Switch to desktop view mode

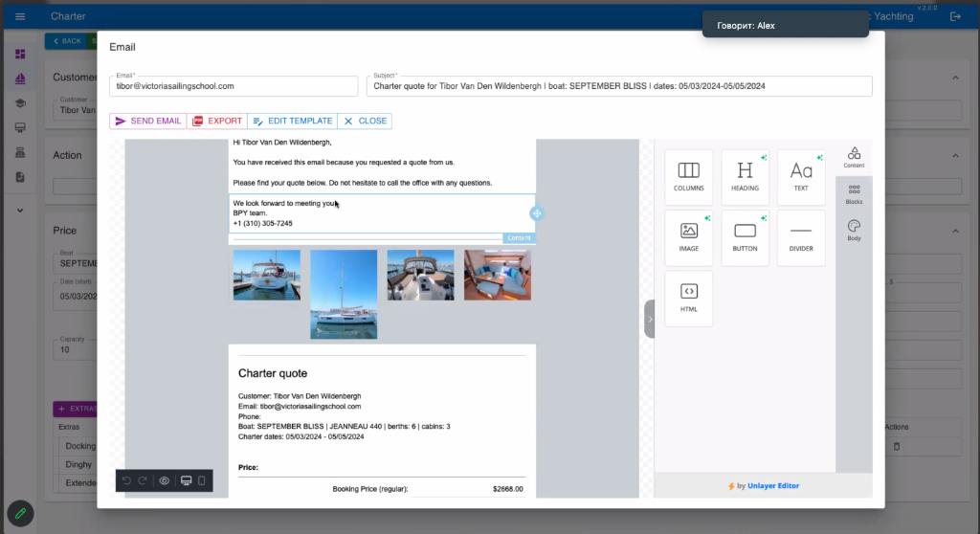coord(186,480)
